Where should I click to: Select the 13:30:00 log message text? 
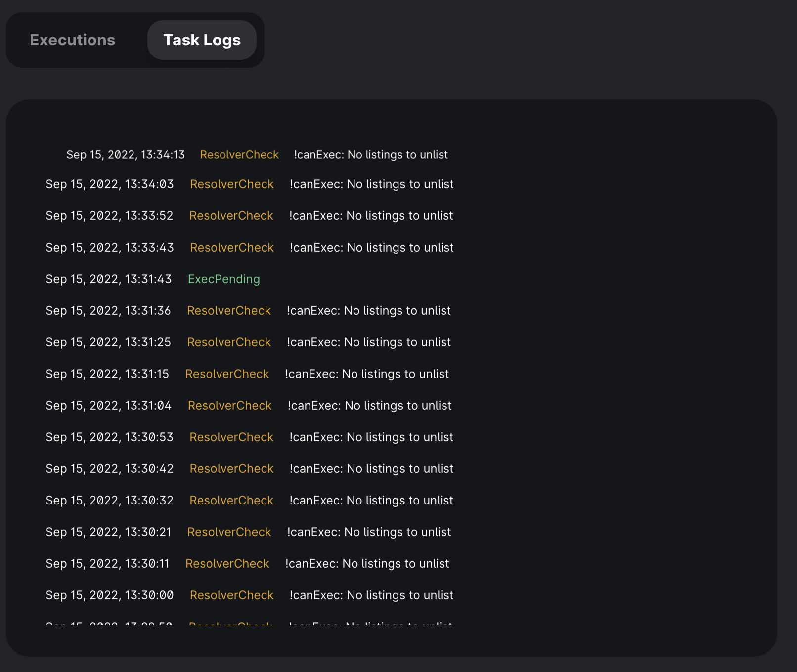[x=371, y=595]
